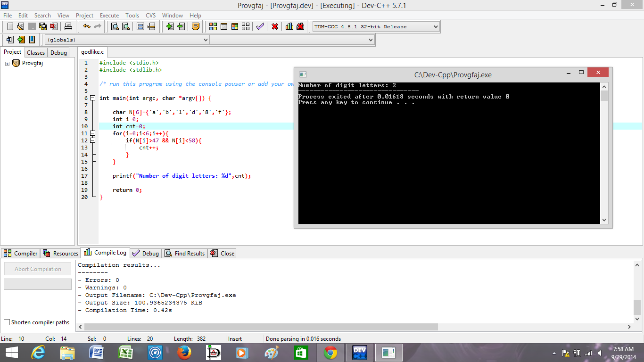
Task: Open the Debug tab in bottom panel
Action: pyautogui.click(x=146, y=253)
